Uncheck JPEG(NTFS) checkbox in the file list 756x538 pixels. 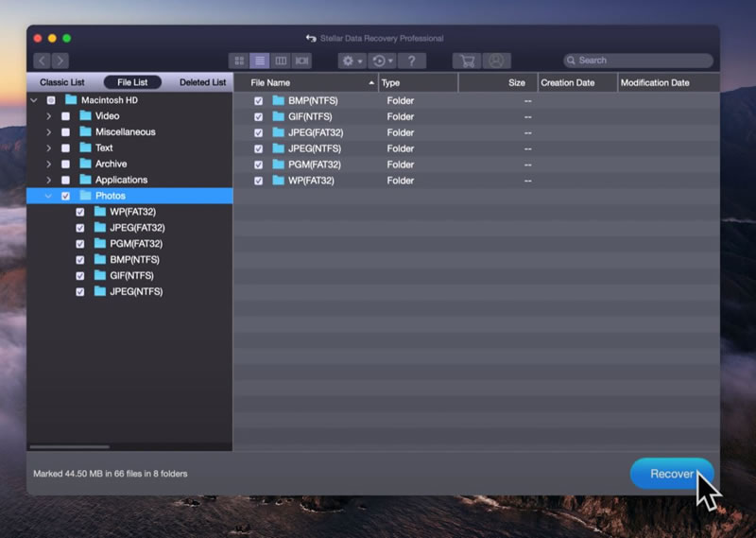point(258,148)
